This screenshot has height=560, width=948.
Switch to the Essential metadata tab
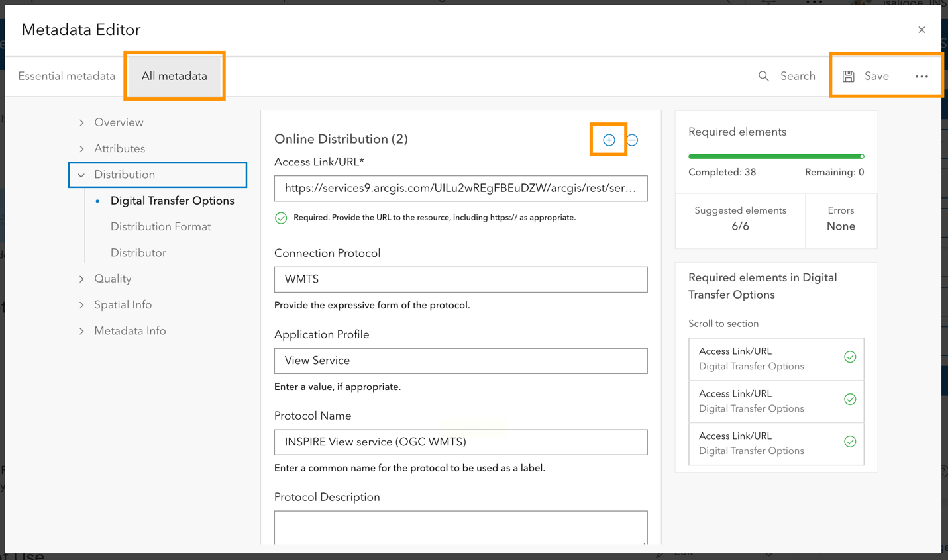[x=66, y=76]
